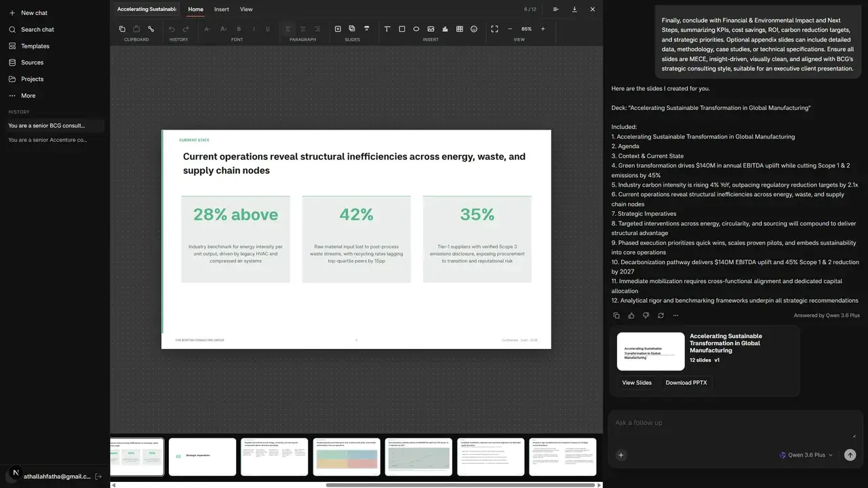
Task: Download the presentation from header
Action: tap(574, 10)
